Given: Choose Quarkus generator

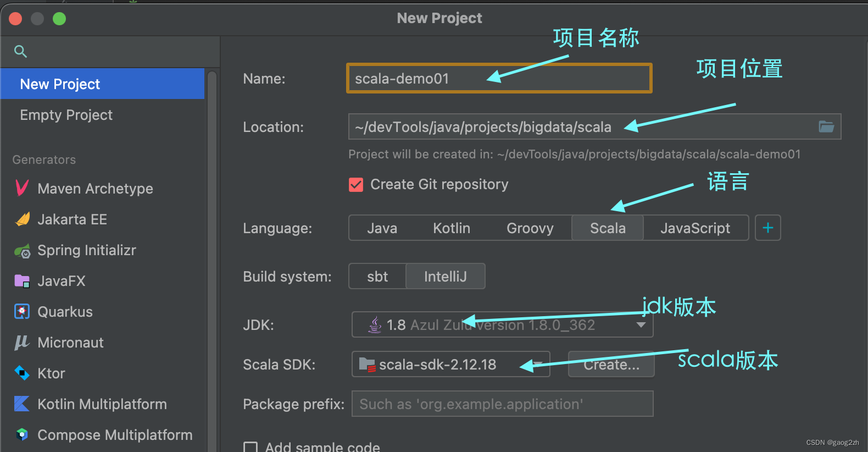Looking at the screenshot, I should 102,312.
